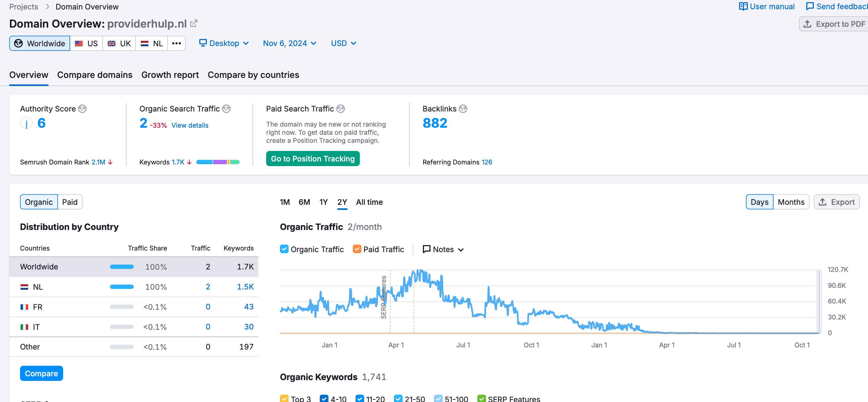This screenshot has width=868, height=402.
Task: Open Backlinks count 882
Action: pyautogui.click(x=435, y=123)
